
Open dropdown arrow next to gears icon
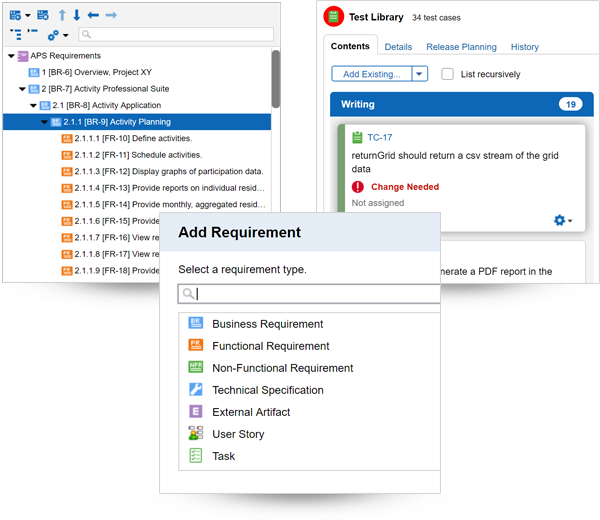[66, 36]
